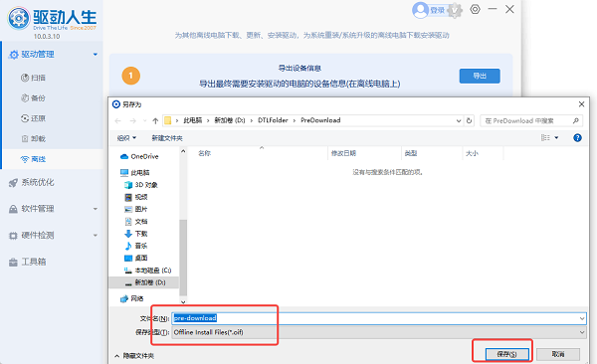The image size is (597, 364).
Task: Select 此电脑 in navigation tree
Action: click(x=134, y=173)
